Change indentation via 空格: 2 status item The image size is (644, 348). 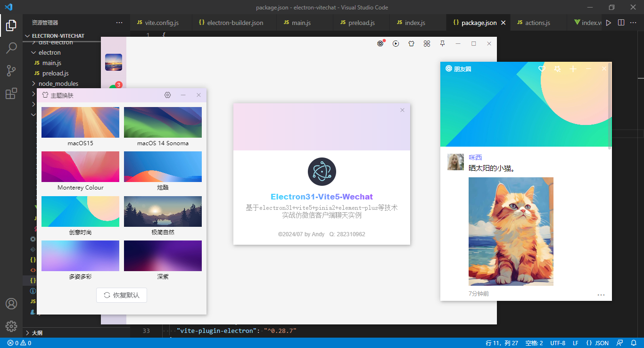pos(534,343)
